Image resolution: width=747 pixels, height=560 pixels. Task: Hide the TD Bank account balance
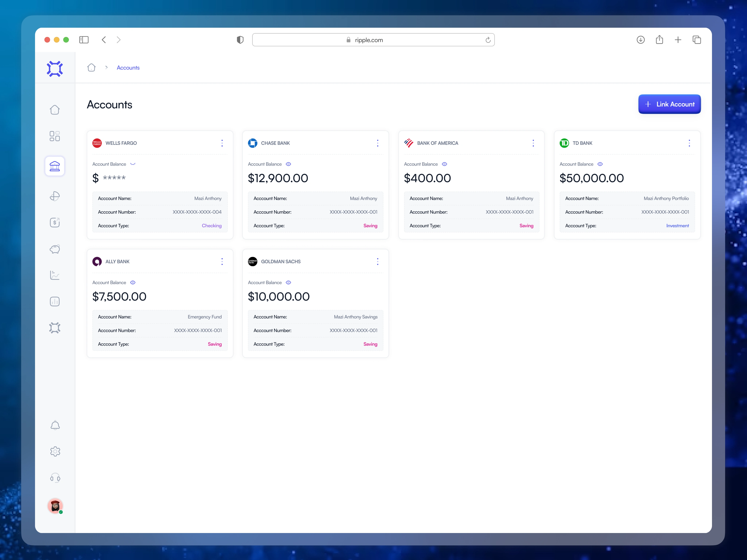pyautogui.click(x=600, y=164)
